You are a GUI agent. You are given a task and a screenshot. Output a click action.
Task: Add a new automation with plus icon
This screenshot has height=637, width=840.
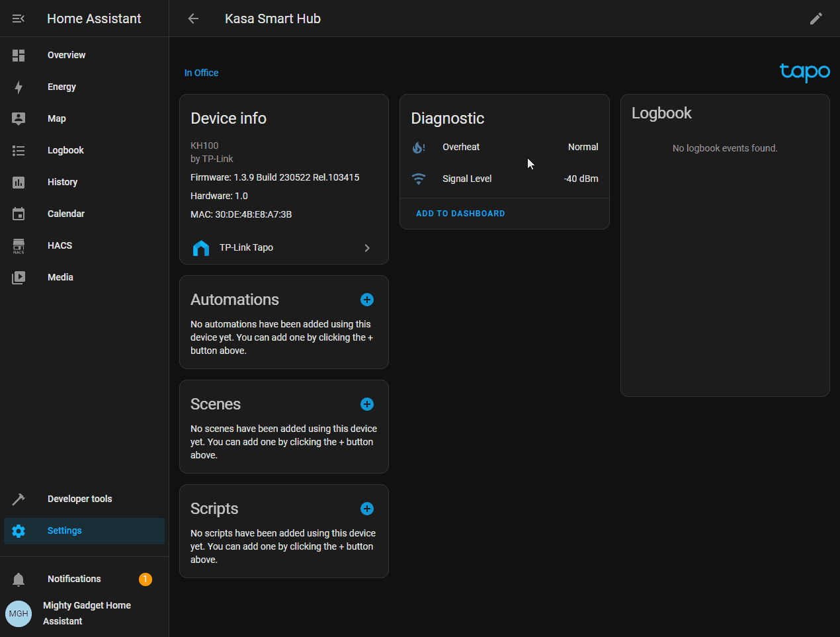[367, 300]
